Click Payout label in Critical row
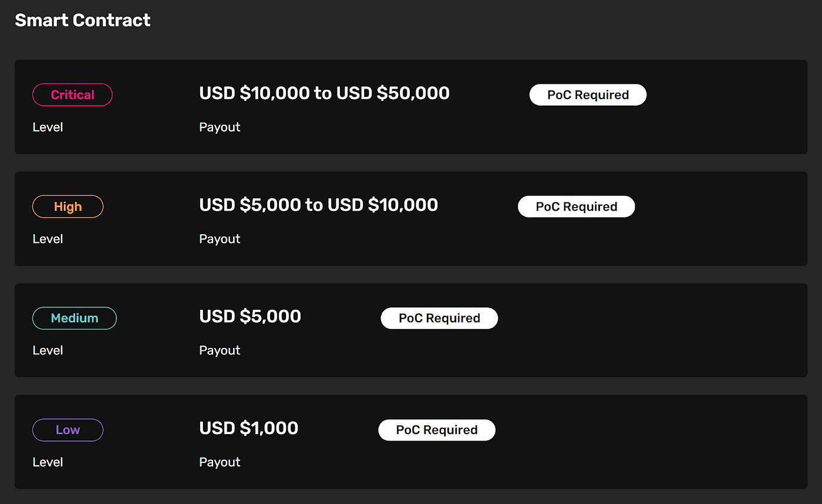 (x=220, y=127)
